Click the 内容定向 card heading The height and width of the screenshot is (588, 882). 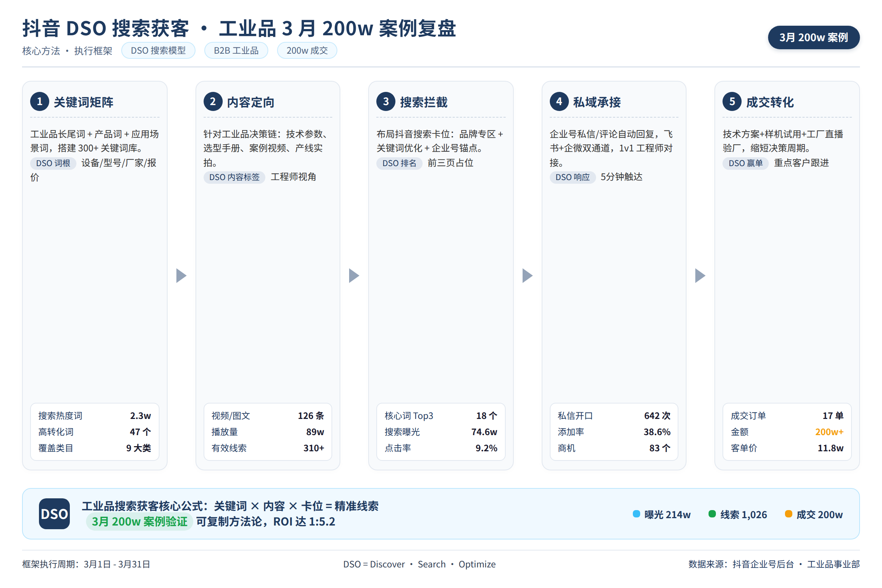point(251,102)
